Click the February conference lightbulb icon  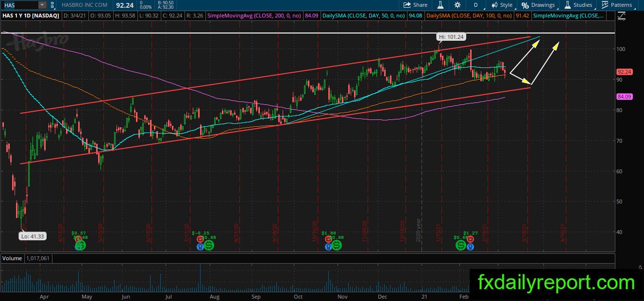(x=470, y=247)
